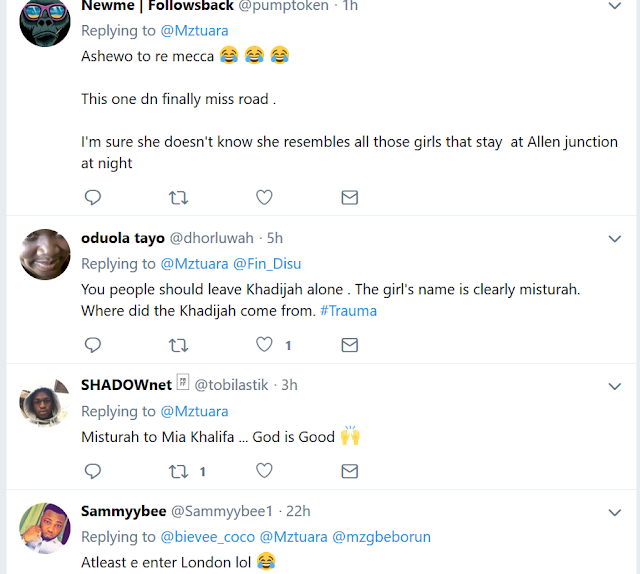This screenshot has width=640, height=574.
Task: Expand the options menu for oduola tayo's tweet
Action: 616,239
